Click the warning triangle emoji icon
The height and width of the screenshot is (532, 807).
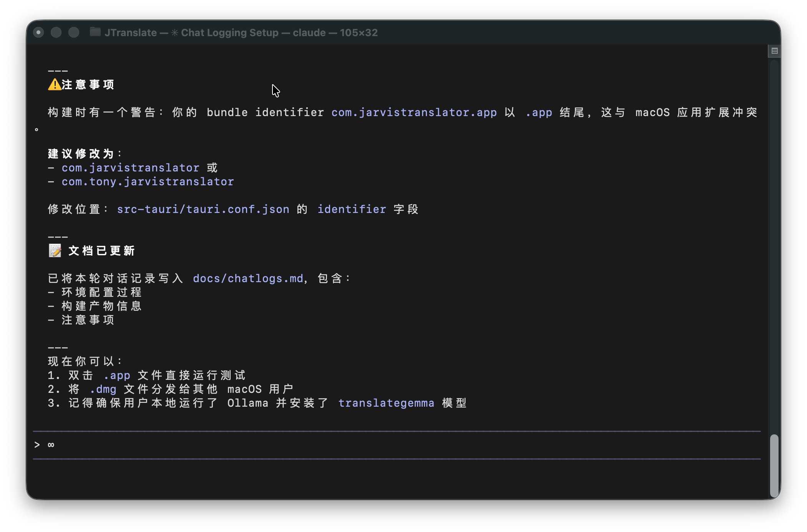(55, 85)
